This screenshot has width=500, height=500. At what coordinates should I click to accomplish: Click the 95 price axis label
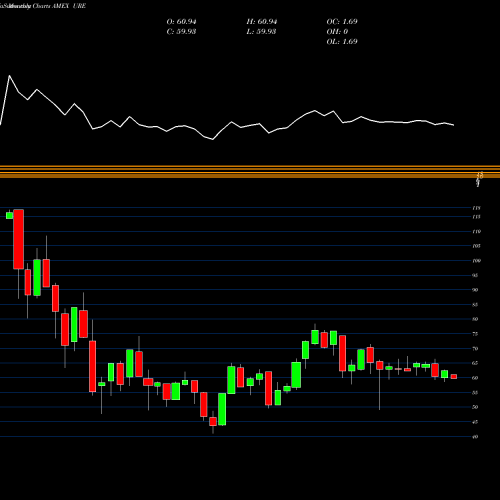pos(475,275)
